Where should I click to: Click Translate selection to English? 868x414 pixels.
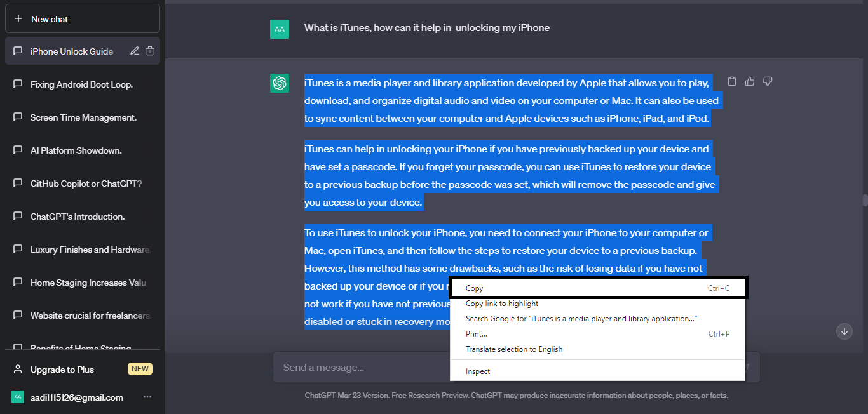coord(514,349)
